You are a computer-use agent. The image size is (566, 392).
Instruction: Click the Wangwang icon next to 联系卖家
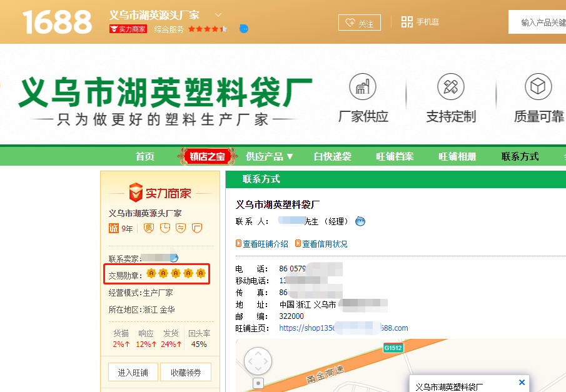pos(174,258)
